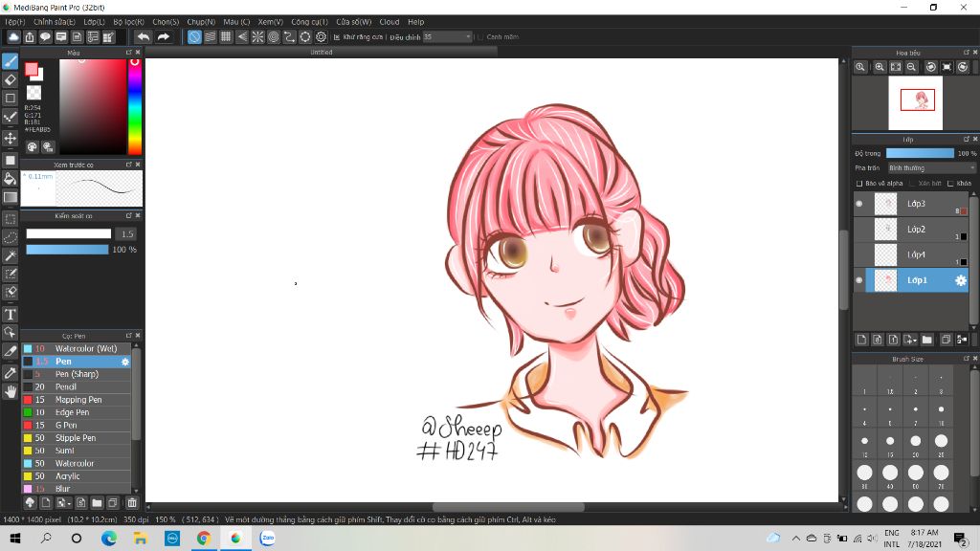Viewport: 980px width, 551px height.
Task: Check the Bảo vệ alpha checkbox
Action: 859,184
